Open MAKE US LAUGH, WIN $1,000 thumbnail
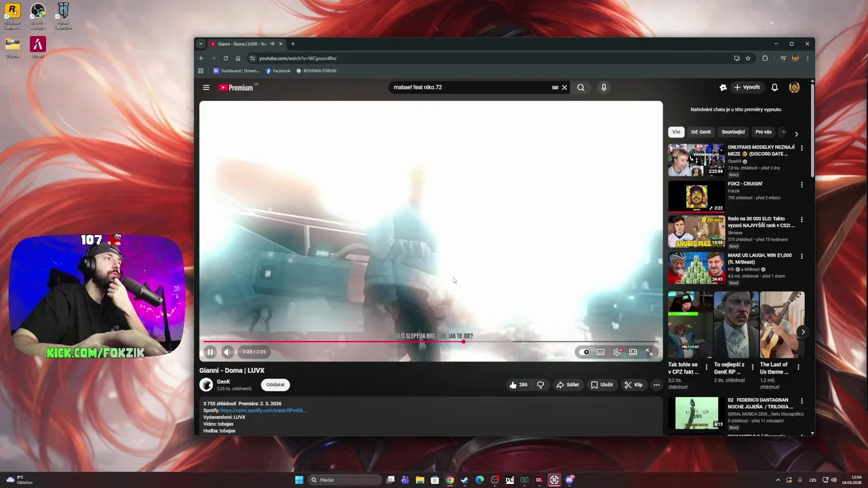This screenshot has height=488, width=868. tap(696, 268)
